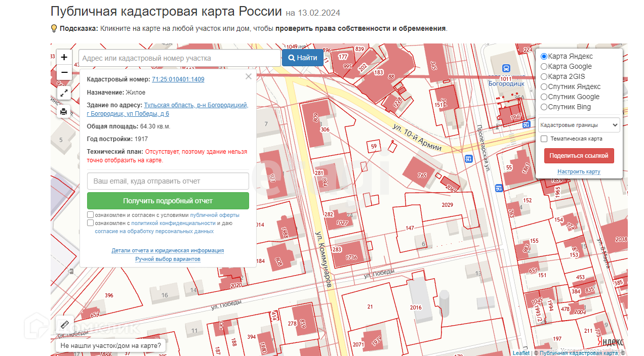Open Детали отчета и юридическая информация

(168, 251)
